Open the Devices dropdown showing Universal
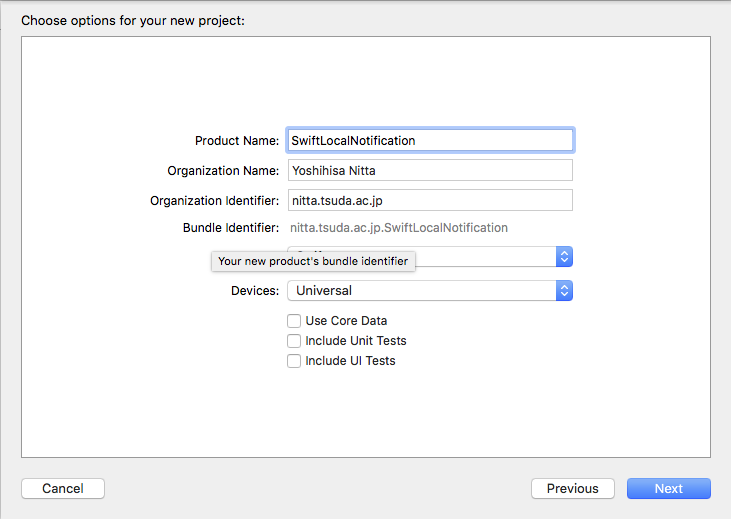The width and height of the screenshot is (731, 519). 420,291
